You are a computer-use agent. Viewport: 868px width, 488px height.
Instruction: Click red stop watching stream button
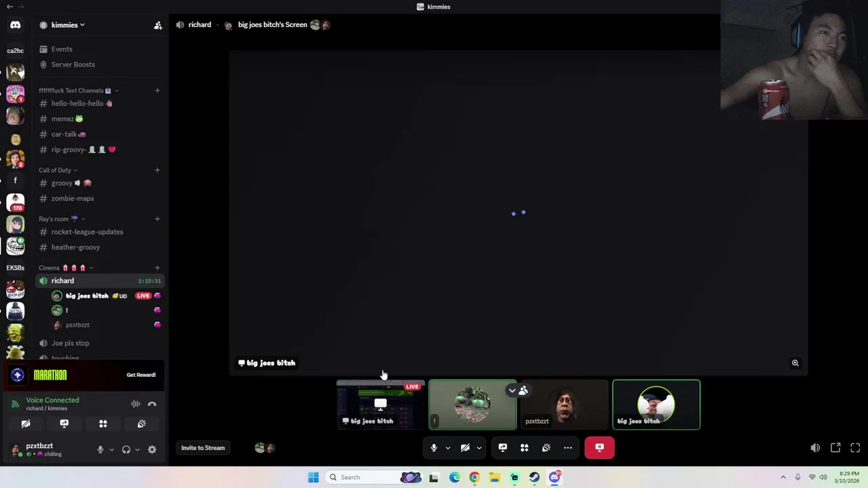coord(599,447)
